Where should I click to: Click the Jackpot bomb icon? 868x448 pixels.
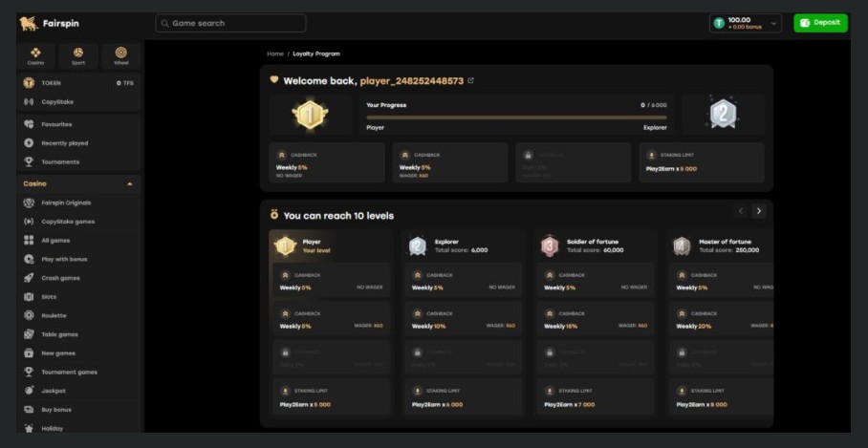click(x=29, y=391)
